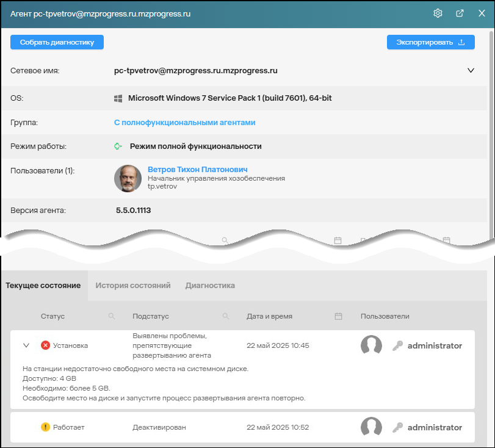Open the Диагностика tab
The height and width of the screenshot is (448, 495).
(x=210, y=286)
